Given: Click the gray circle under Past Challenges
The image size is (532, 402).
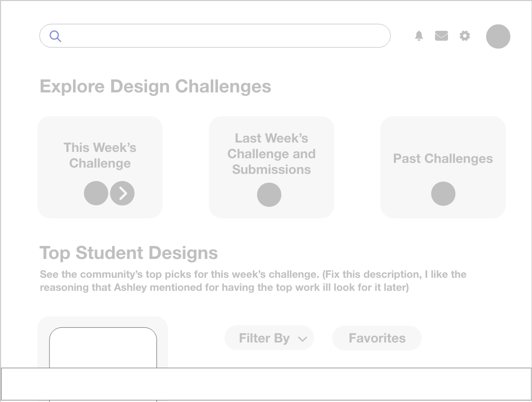Looking at the screenshot, I should 443,194.
